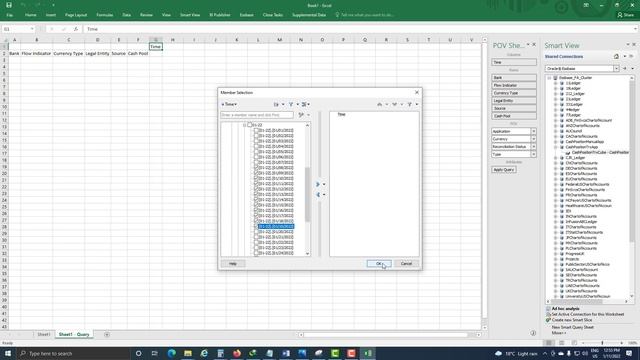Open Windows Start menu

point(8,353)
